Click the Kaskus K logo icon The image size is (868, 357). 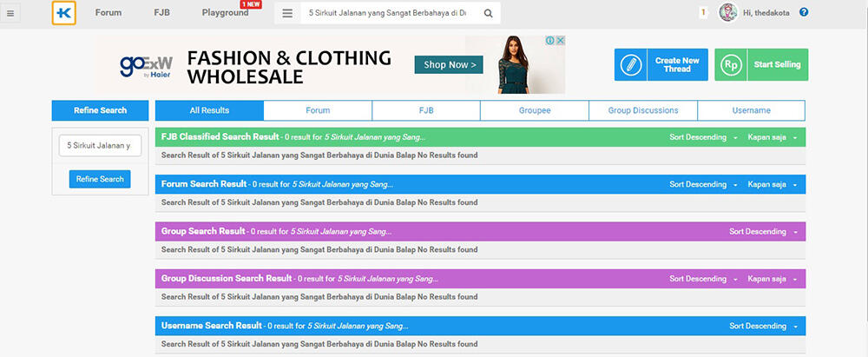64,13
